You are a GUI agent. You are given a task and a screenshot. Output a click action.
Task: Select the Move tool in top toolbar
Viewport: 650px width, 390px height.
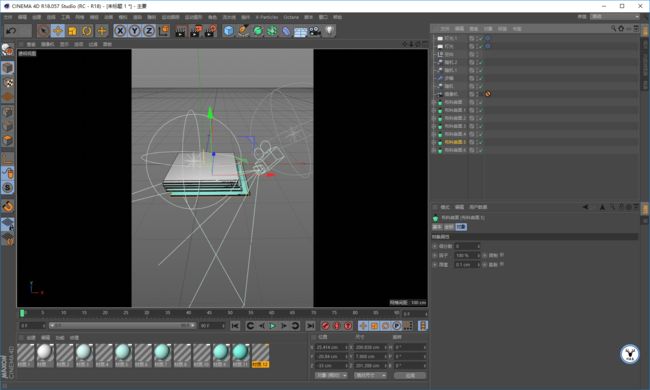[x=58, y=31]
